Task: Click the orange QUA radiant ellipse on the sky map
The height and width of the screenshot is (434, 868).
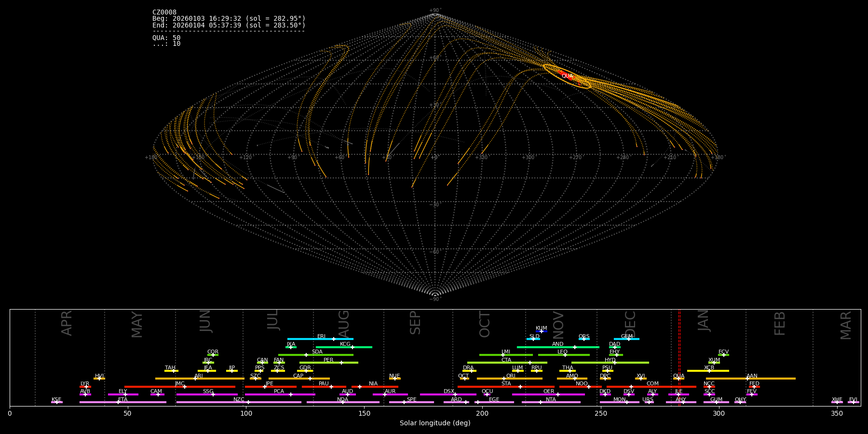Action: pyautogui.click(x=567, y=76)
